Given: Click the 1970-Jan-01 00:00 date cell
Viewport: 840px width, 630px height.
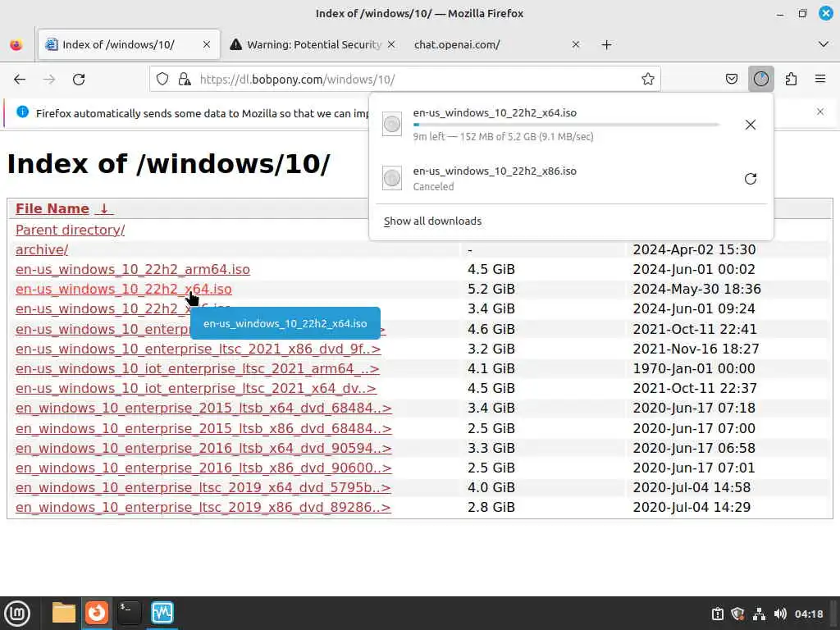Looking at the screenshot, I should coord(694,369).
